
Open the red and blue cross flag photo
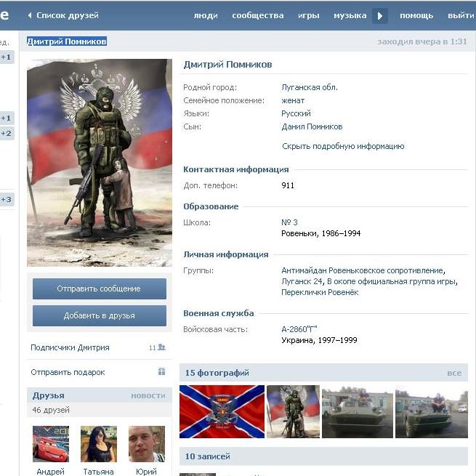pos(222,411)
